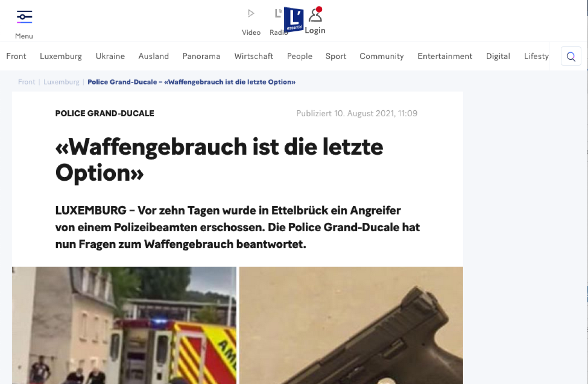Screen dimensions: 588x384
Task: Open the ambulance scene photo
Action: tap(124, 325)
